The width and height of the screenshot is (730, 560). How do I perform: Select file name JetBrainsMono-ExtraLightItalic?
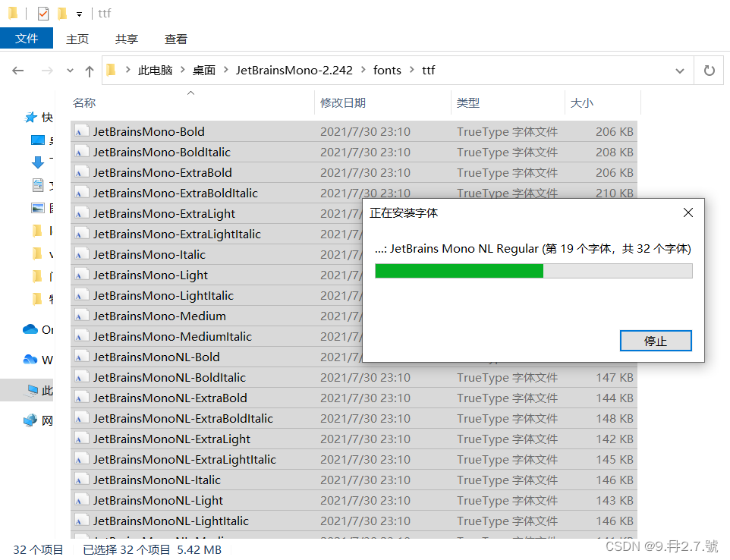(x=177, y=234)
